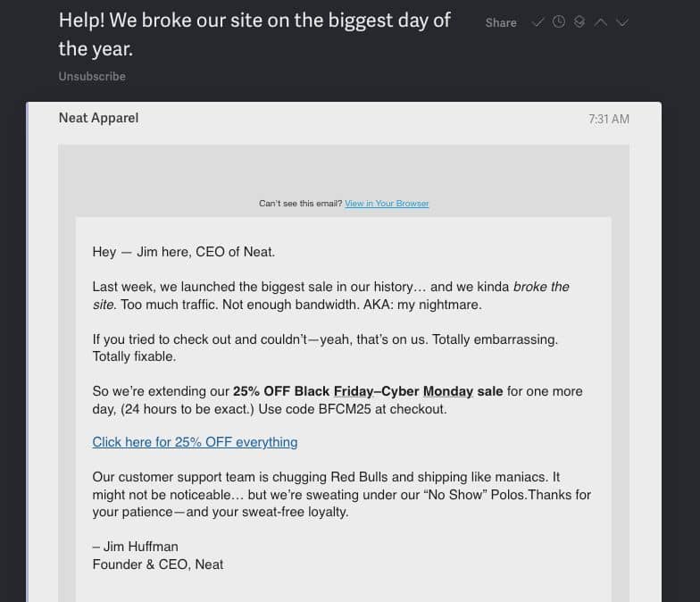Viewport: 700px width, 602px height.
Task: Open the "Click here for 25% OFF everything" link
Action: (195, 442)
